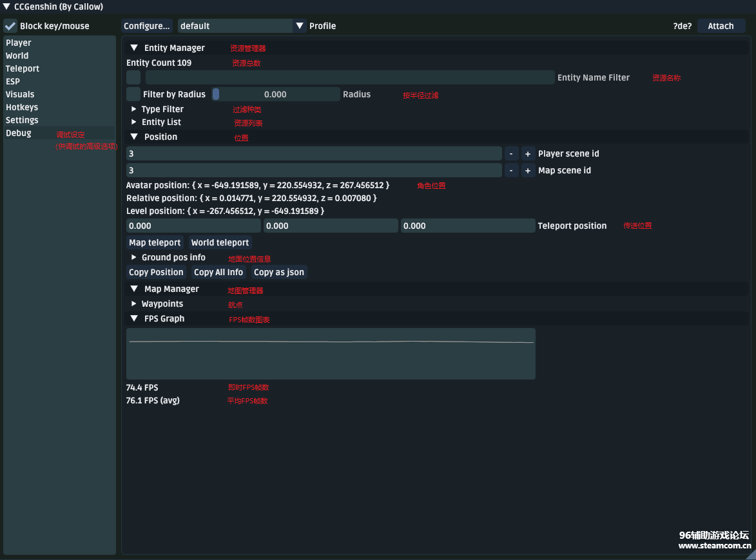
Task: Click the Copy as json button
Action: point(278,272)
